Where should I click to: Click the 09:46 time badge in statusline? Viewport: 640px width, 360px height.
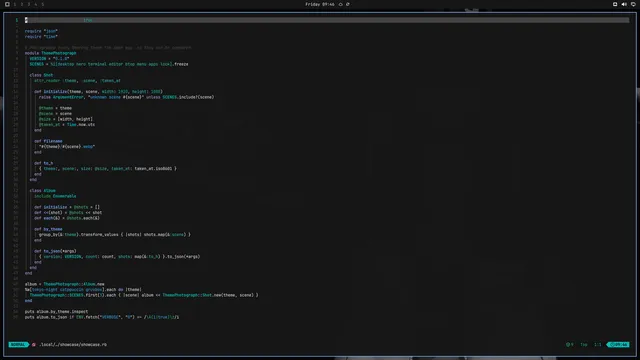[x=618, y=344]
